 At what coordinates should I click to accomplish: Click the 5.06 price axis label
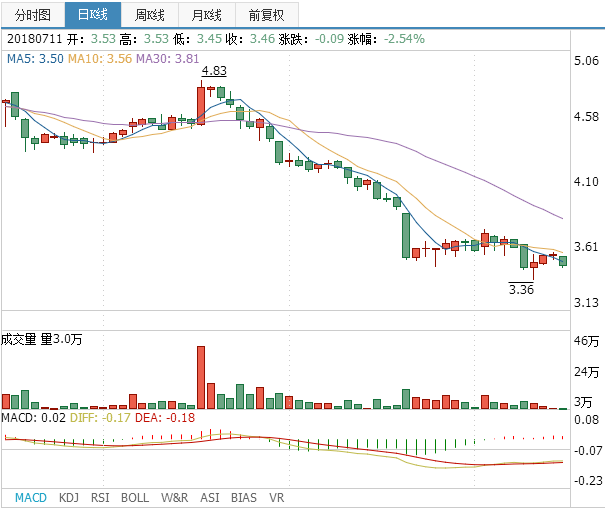[586, 61]
